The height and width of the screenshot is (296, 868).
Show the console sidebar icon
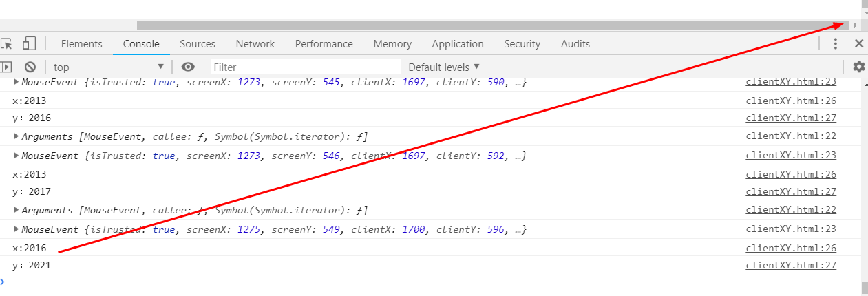(6, 67)
